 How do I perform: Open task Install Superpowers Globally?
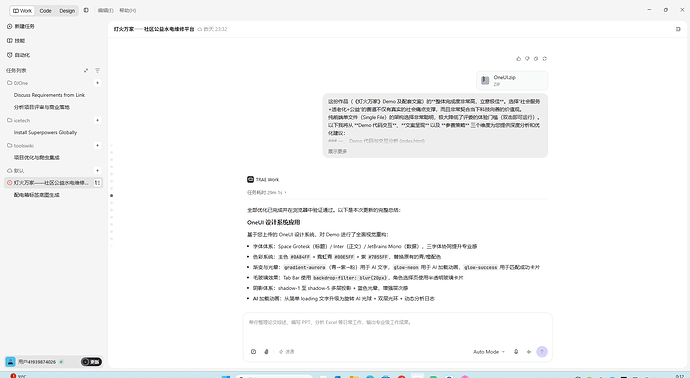[45, 132]
